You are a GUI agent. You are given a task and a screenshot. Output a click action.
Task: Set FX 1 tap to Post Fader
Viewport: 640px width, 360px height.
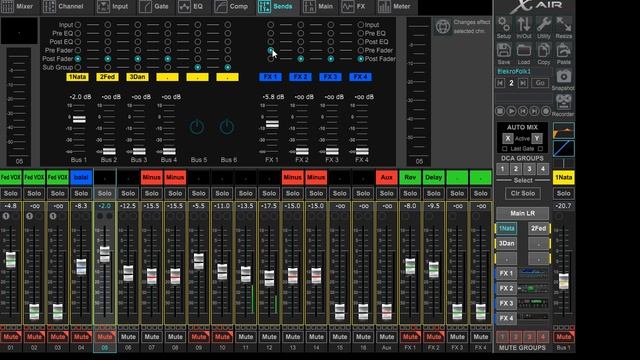pyautogui.click(x=271, y=59)
